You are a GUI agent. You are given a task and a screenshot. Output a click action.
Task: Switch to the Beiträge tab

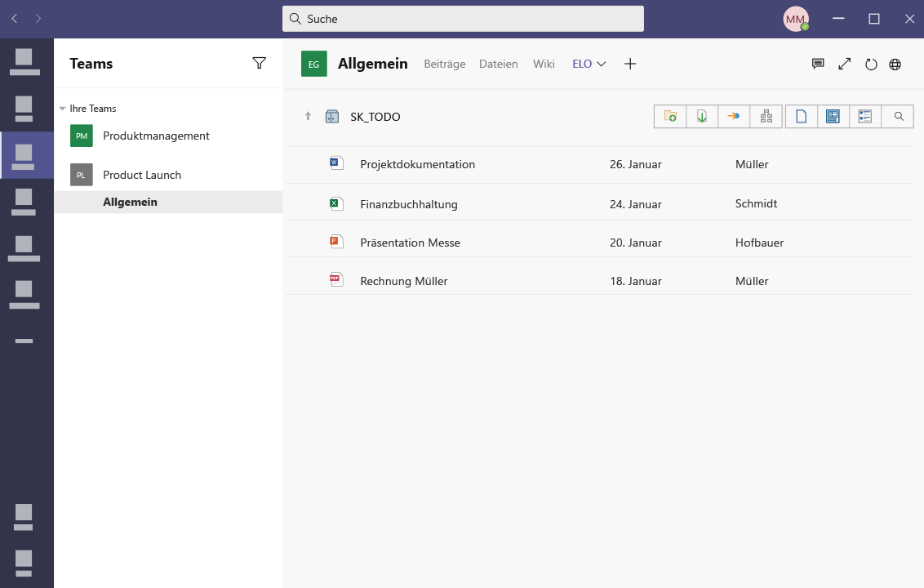pos(445,64)
